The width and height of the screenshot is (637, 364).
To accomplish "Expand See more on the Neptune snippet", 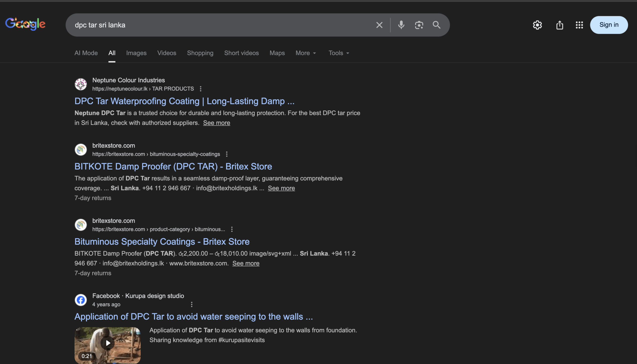I will click(216, 123).
